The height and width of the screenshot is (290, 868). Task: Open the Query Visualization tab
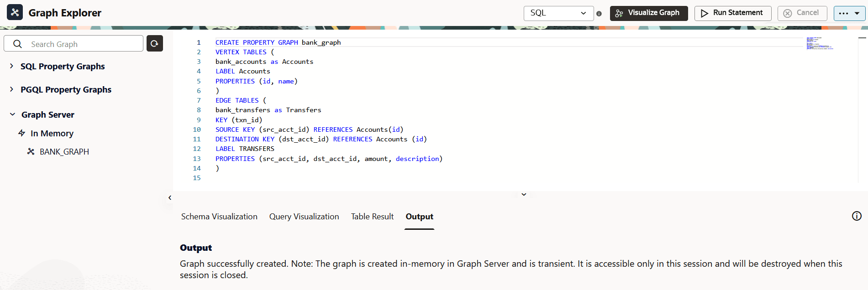304,217
